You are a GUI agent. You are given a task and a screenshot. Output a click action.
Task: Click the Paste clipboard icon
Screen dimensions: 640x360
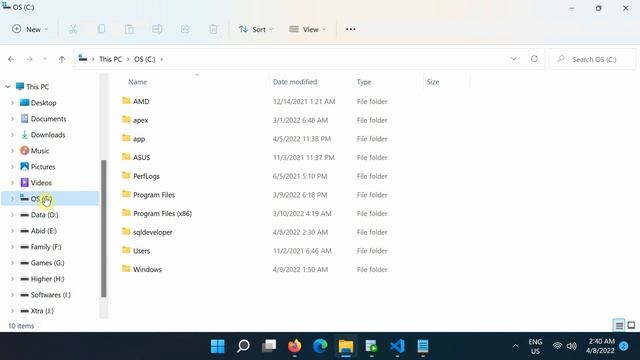(x=129, y=29)
